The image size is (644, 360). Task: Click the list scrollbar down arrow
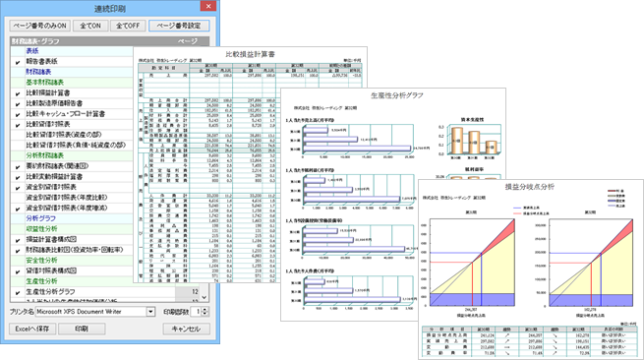click(205, 297)
